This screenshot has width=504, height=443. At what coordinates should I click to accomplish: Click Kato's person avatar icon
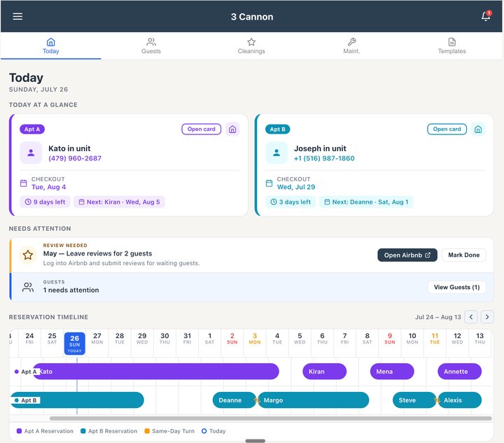[x=31, y=153]
